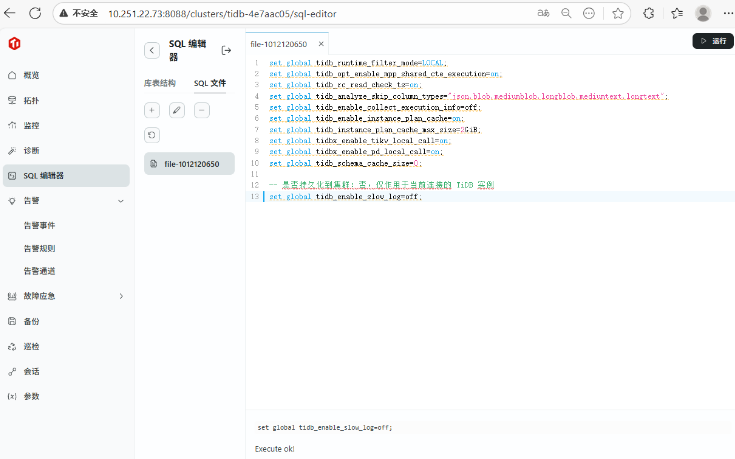Click the refresh file list icon
Screen dimensions: 735x459
152,135
